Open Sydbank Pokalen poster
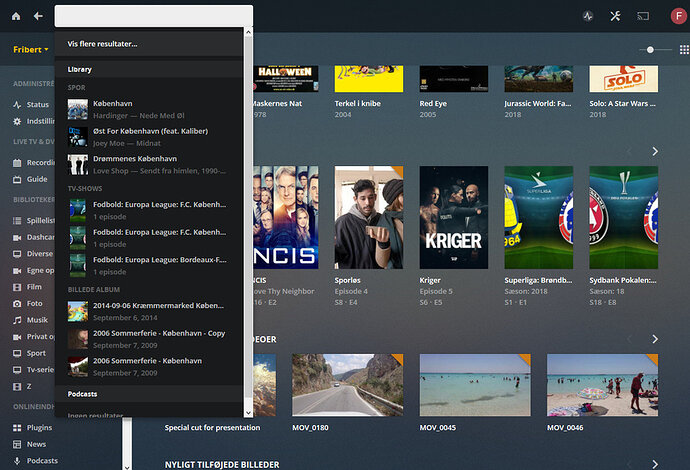Viewport: 690px width, 470px height. tap(624, 217)
